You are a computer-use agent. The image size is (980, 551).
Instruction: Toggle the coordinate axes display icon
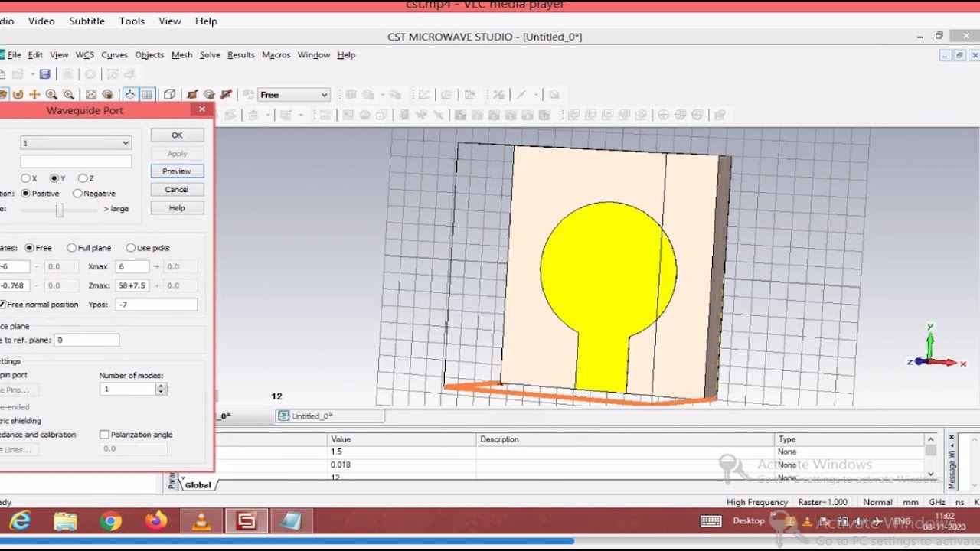tap(130, 95)
